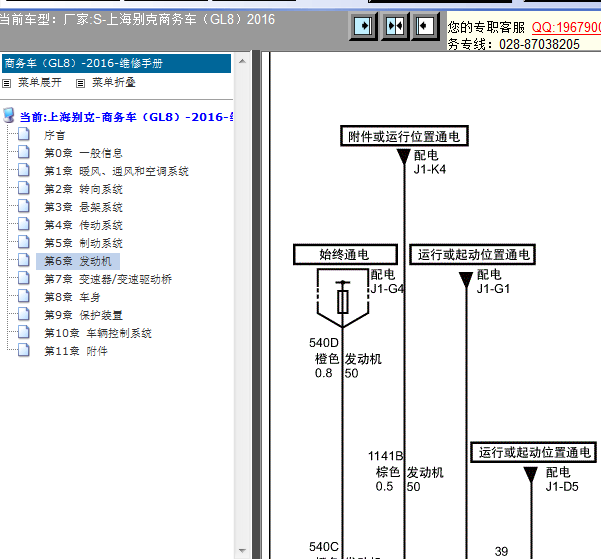Open 第11章 附件
Image resolution: width=601 pixels, height=559 pixels.
76,352
